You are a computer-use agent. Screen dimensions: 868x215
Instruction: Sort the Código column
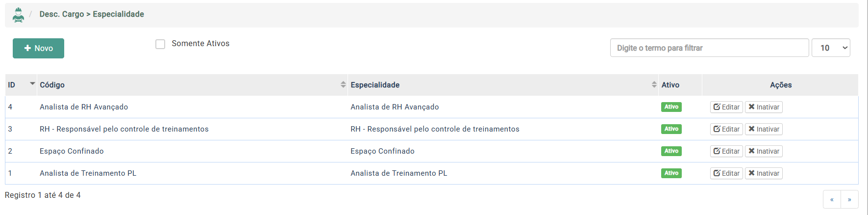(x=343, y=85)
